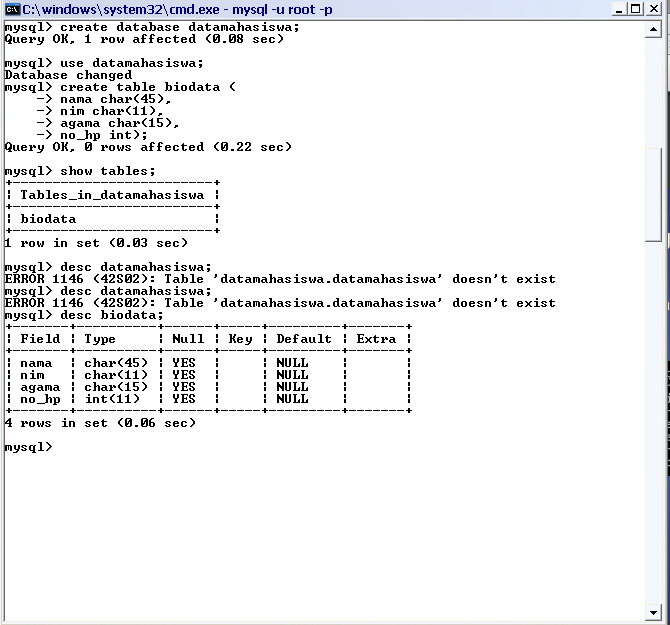Click the 'no_hp' field cell in the table
Viewport: 670px width, 625px height.
click(x=40, y=399)
